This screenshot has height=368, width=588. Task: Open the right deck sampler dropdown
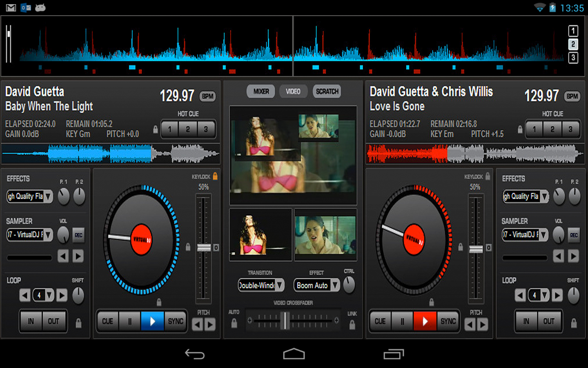[526, 235]
